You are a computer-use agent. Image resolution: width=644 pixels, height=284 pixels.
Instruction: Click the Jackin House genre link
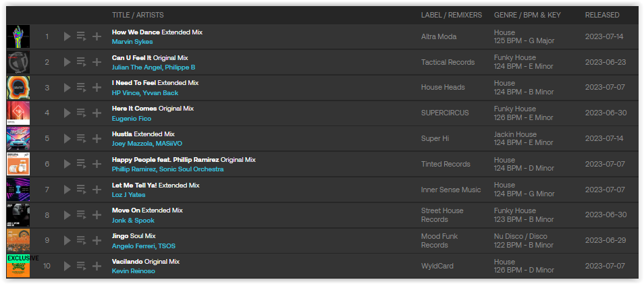(x=515, y=134)
